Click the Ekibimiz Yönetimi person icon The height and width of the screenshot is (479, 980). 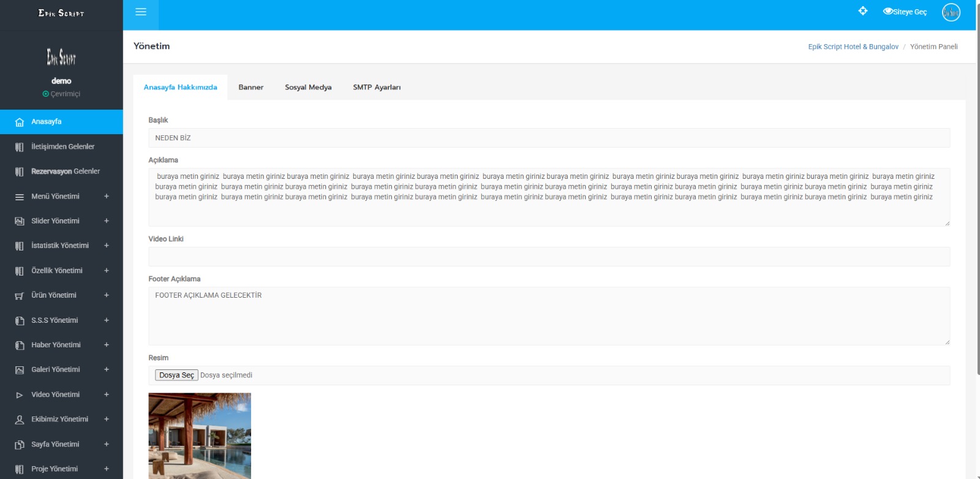tap(20, 420)
